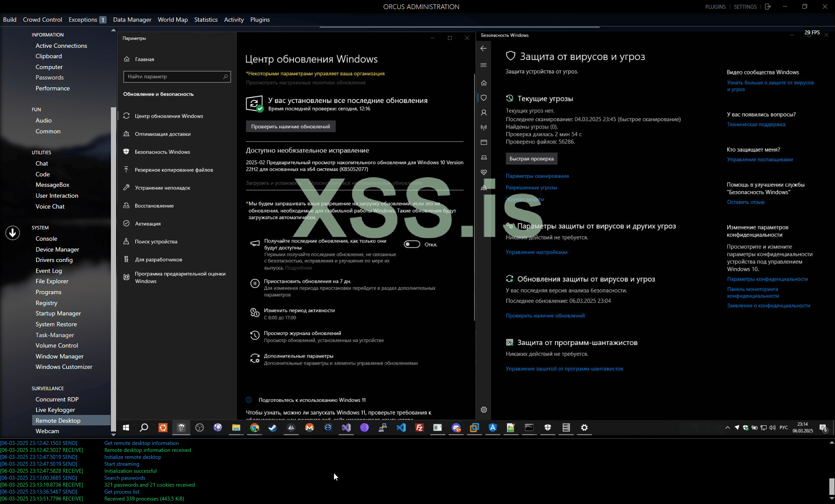Image resolution: width=835 pixels, height=504 pixels.
Task: Open Windows Security settings gear
Action: [484, 410]
